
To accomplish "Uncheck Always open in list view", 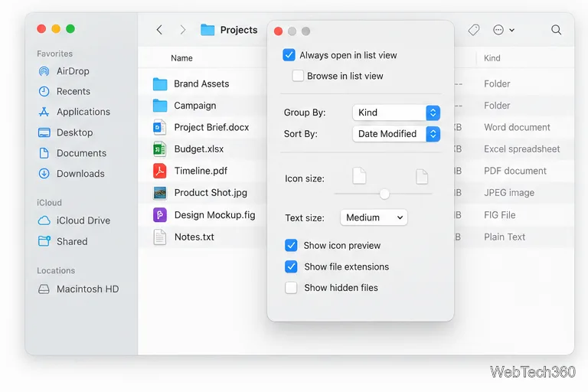I will [289, 55].
